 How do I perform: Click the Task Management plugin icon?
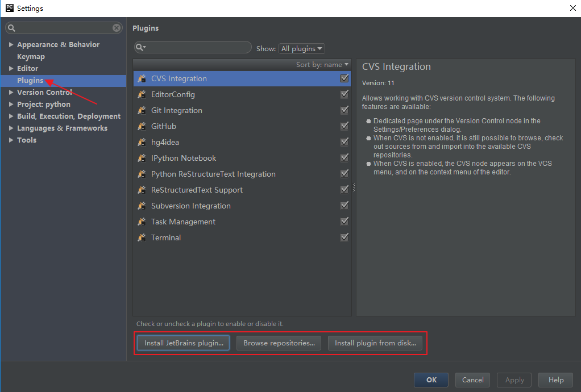142,222
